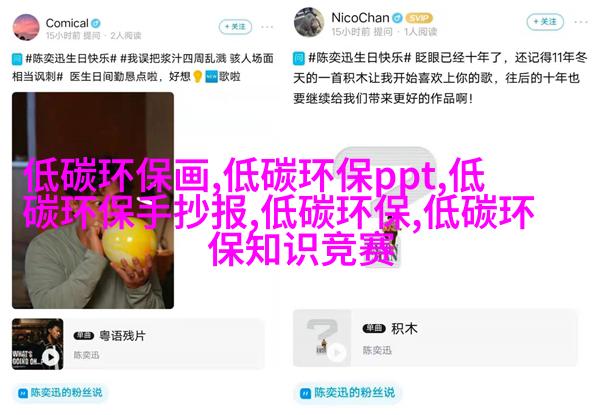Click the 积木 music card title
The height and width of the screenshot is (415, 600).
coord(404,329)
